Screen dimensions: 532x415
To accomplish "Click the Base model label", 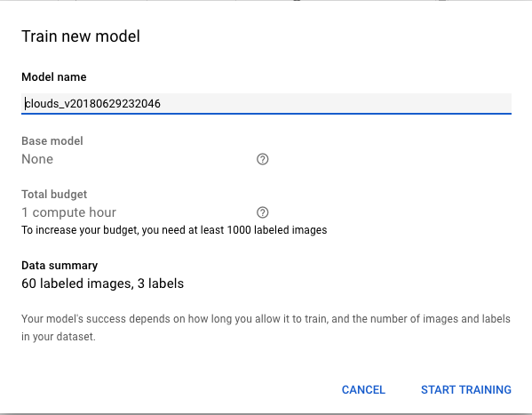I will [52, 141].
